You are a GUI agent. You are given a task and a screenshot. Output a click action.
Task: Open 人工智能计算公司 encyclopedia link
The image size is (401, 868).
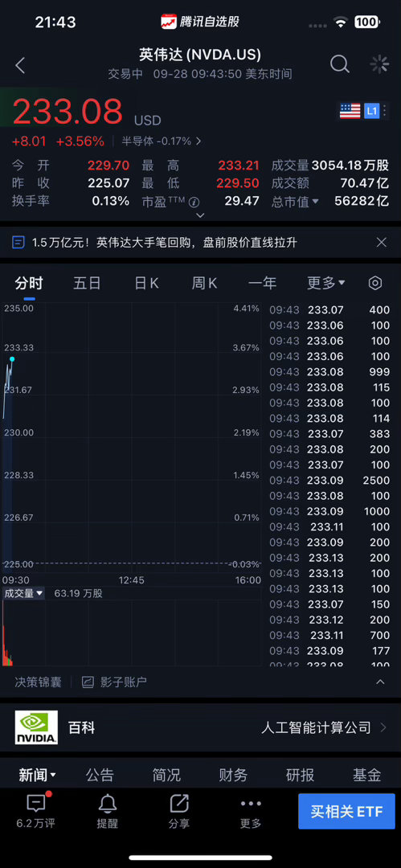point(316,727)
